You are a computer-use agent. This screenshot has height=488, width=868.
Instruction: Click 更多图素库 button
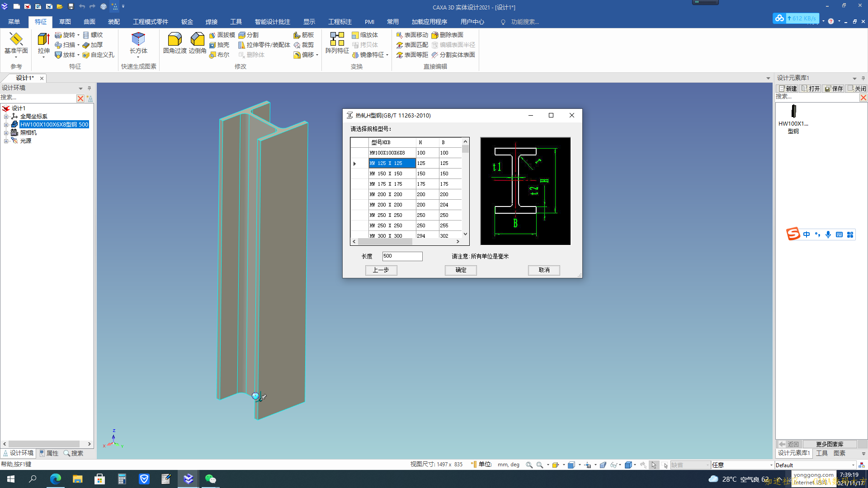coord(830,444)
